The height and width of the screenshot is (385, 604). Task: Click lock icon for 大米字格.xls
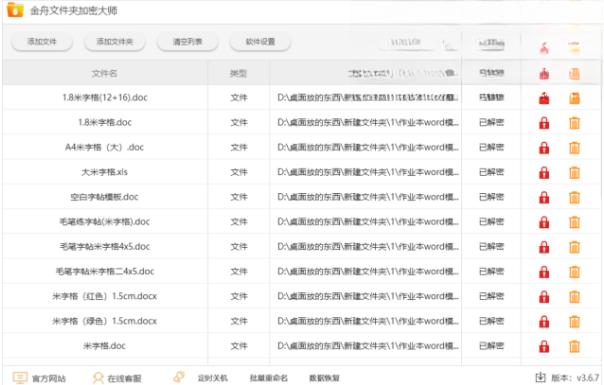click(x=544, y=173)
